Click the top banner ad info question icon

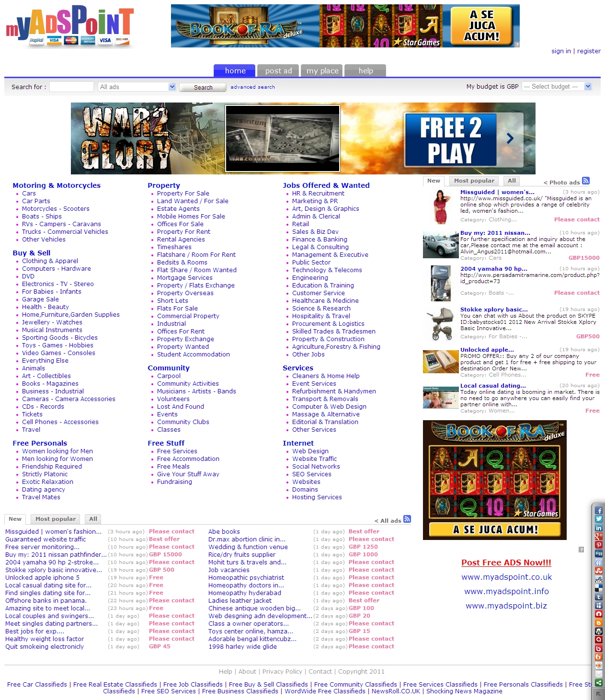[517, 45]
